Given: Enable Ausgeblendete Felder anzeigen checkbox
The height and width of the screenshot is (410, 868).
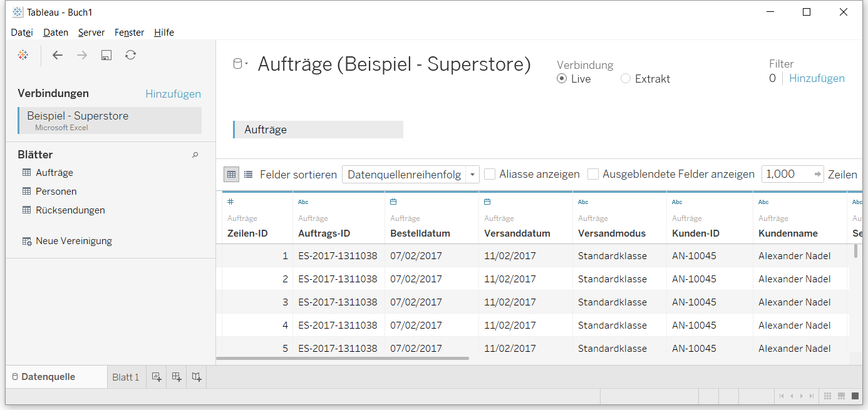Looking at the screenshot, I should point(593,174).
